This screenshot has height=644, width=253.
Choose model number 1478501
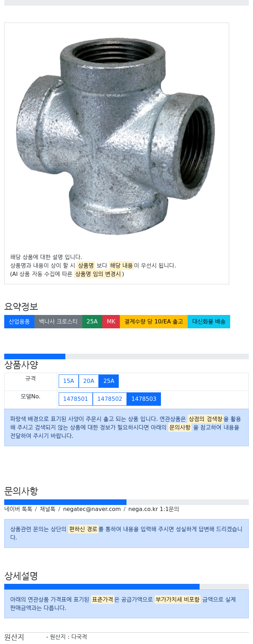[76, 399]
